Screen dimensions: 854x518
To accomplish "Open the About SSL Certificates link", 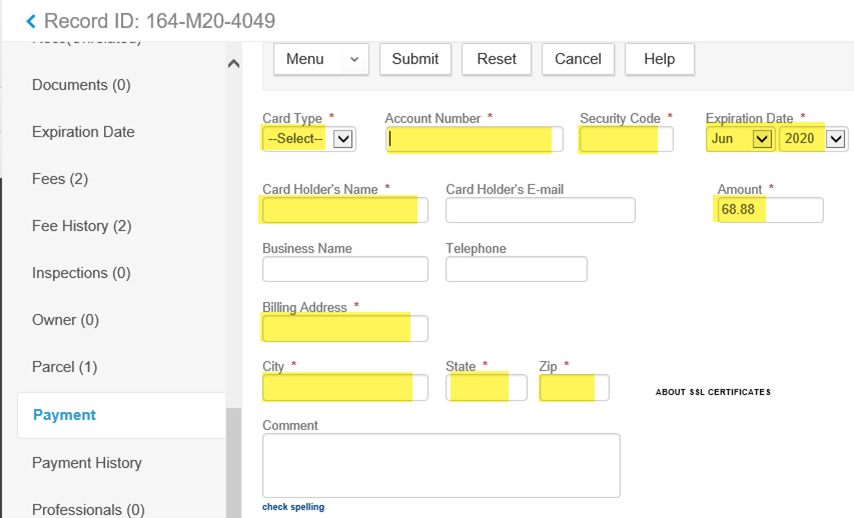I will [713, 392].
